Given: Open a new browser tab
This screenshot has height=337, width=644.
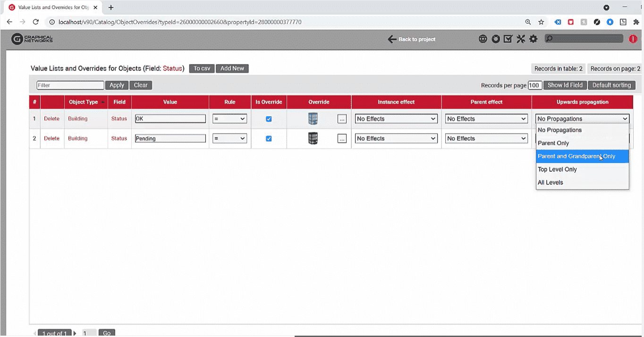Looking at the screenshot, I should [111, 8].
